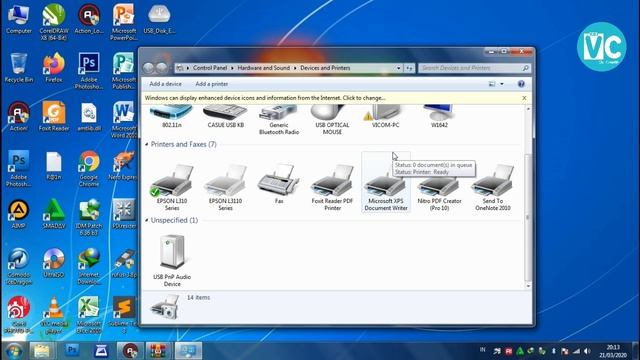The image size is (640, 360).
Task: Go to Control Panel in breadcrumb
Action: click(210, 68)
